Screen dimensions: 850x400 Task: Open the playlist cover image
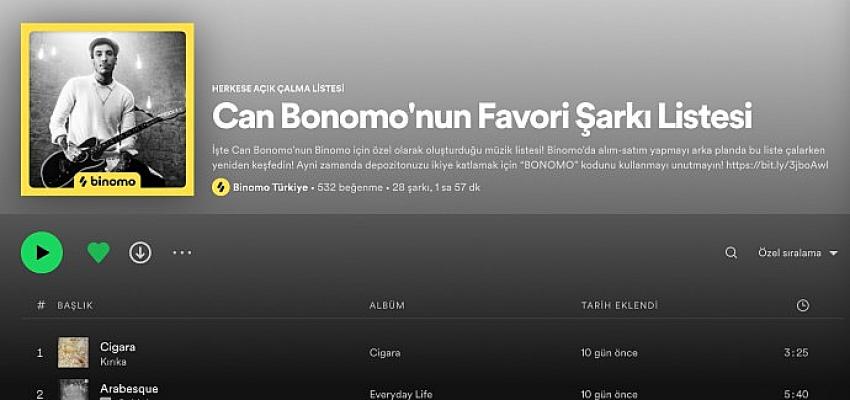(x=107, y=109)
